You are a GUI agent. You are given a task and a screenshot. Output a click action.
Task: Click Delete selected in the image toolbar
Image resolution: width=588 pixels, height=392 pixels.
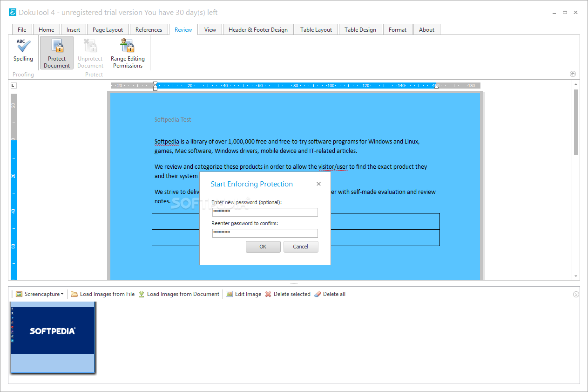288,294
